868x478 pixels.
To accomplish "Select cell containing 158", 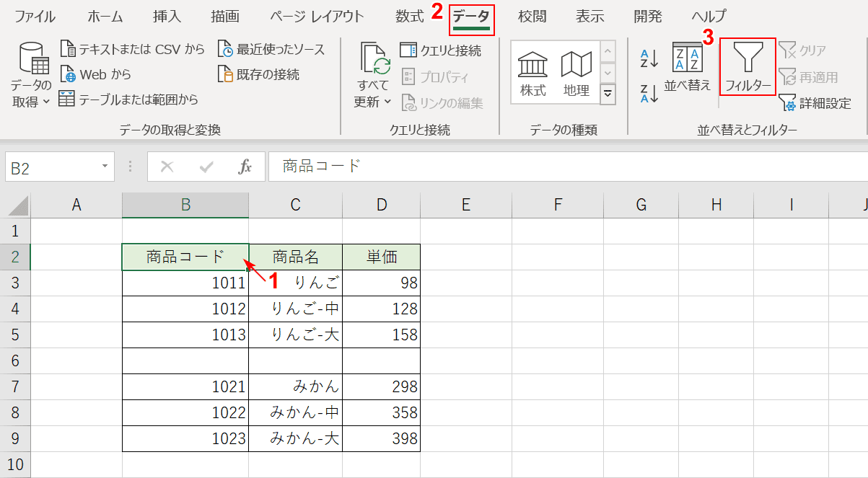I will click(x=382, y=335).
